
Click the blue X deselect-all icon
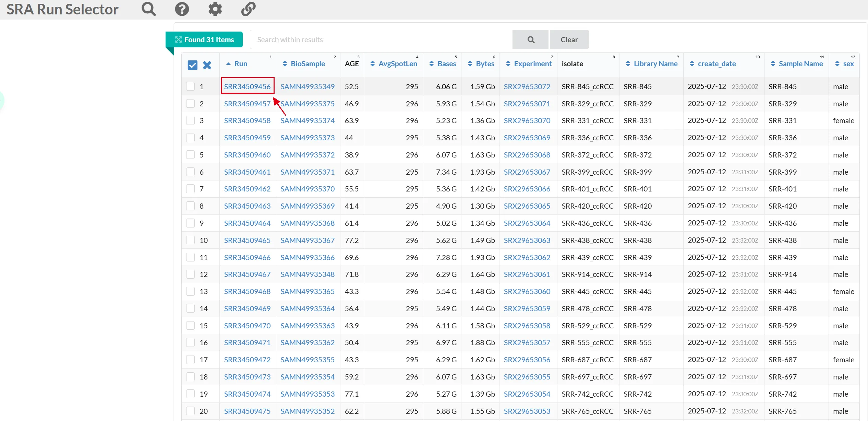point(207,65)
